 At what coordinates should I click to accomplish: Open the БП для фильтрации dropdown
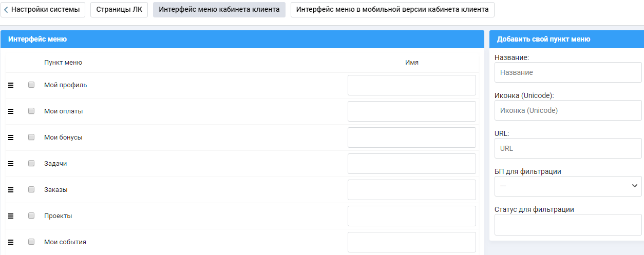point(568,186)
